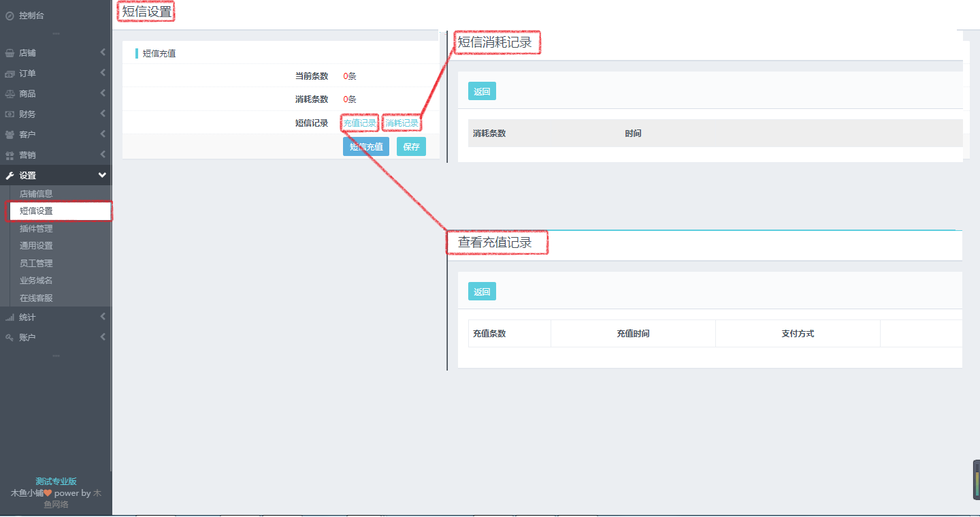This screenshot has height=517, width=980.
Task: Expand the 账户 menu chevron
Action: point(103,336)
